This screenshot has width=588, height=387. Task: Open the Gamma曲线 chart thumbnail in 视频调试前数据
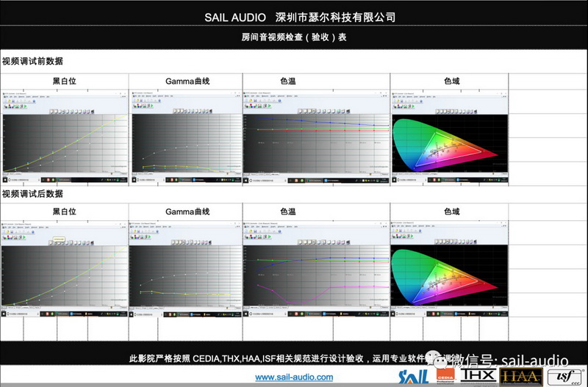point(186,137)
